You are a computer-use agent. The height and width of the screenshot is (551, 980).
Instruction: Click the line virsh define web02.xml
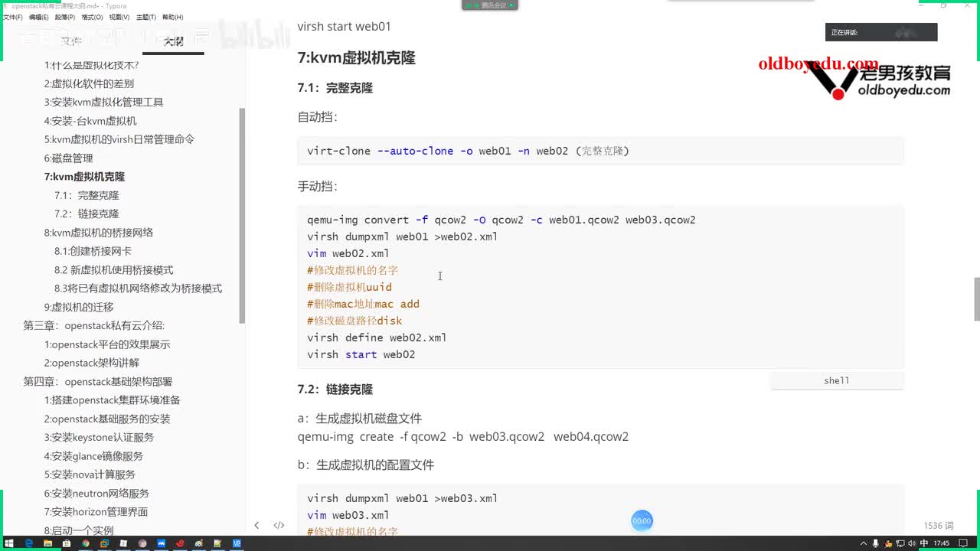[377, 337]
